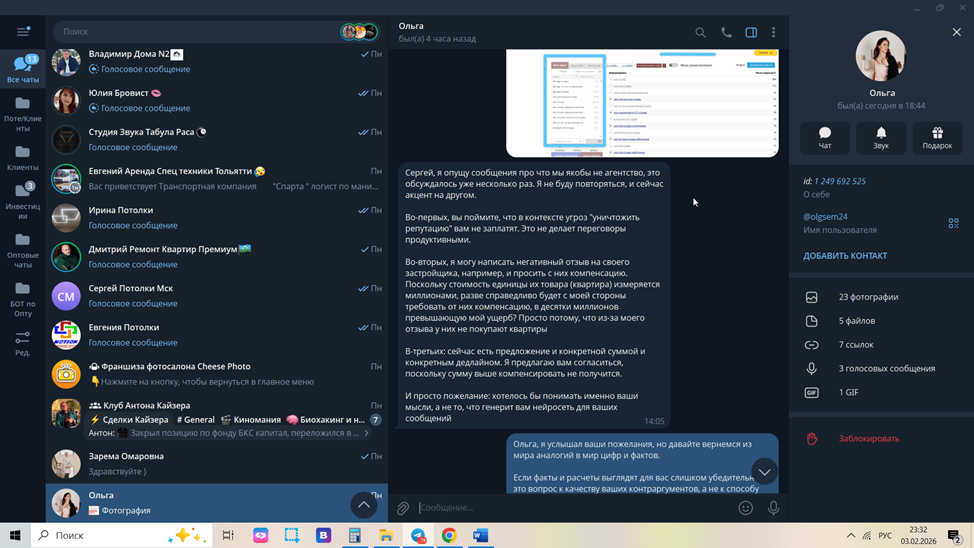Viewport: 974px width, 548px height.
Task: Open File Explorer from taskbar
Action: click(x=386, y=535)
